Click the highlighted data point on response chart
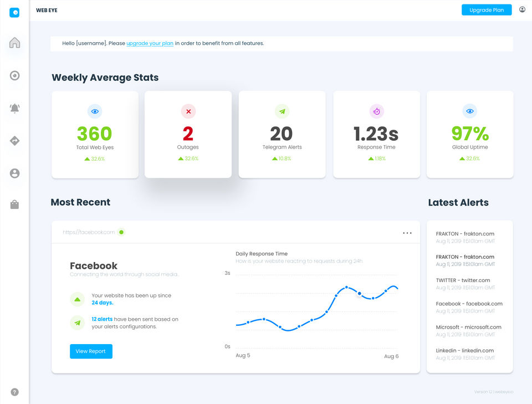This screenshot has width=532, height=404. tap(359, 293)
